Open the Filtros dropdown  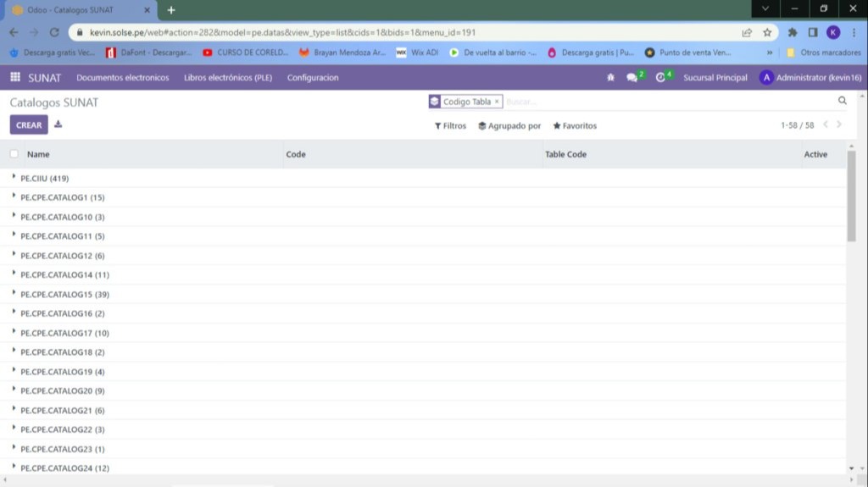pos(450,126)
